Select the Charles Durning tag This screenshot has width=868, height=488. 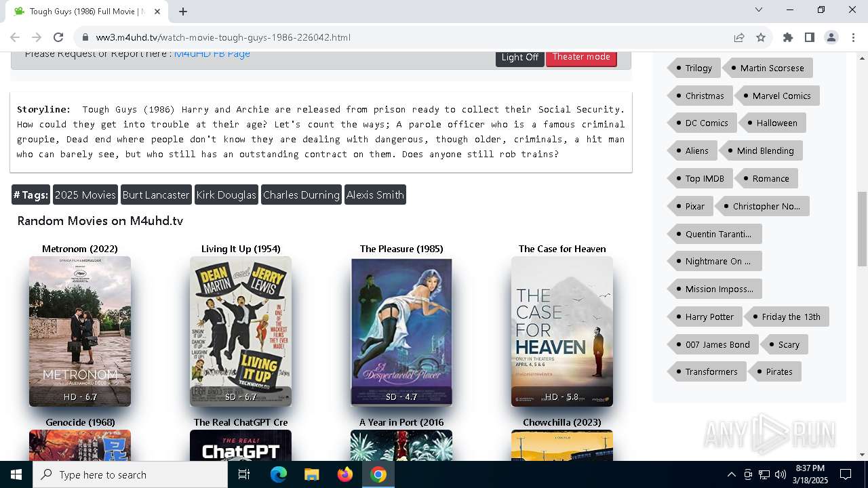[x=301, y=195]
